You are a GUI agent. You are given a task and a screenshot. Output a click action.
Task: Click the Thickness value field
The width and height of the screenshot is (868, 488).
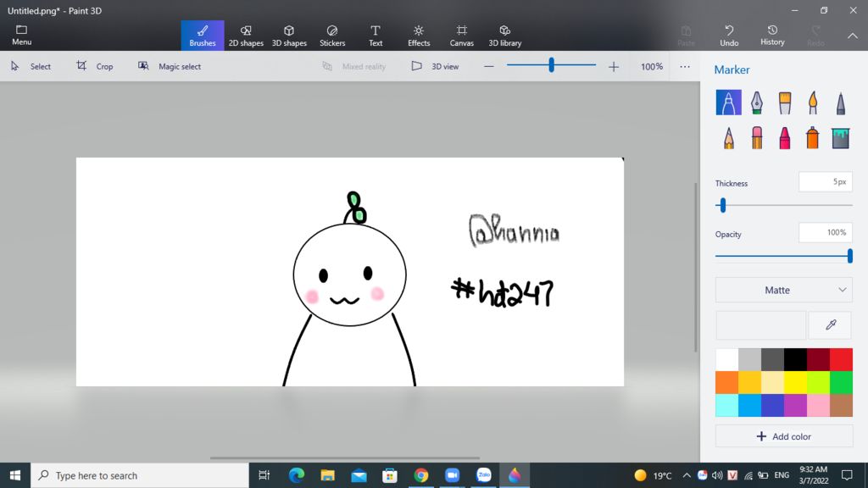826,182
